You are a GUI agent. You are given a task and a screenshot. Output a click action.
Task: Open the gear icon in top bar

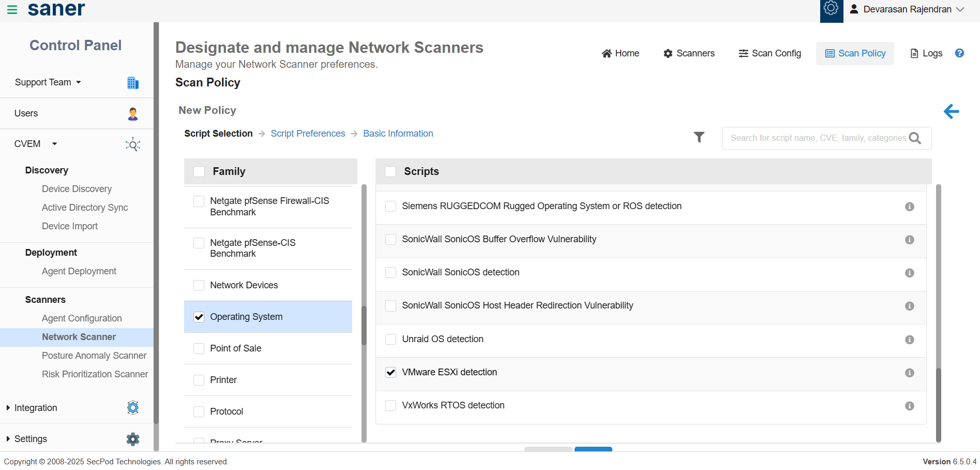coord(831,9)
